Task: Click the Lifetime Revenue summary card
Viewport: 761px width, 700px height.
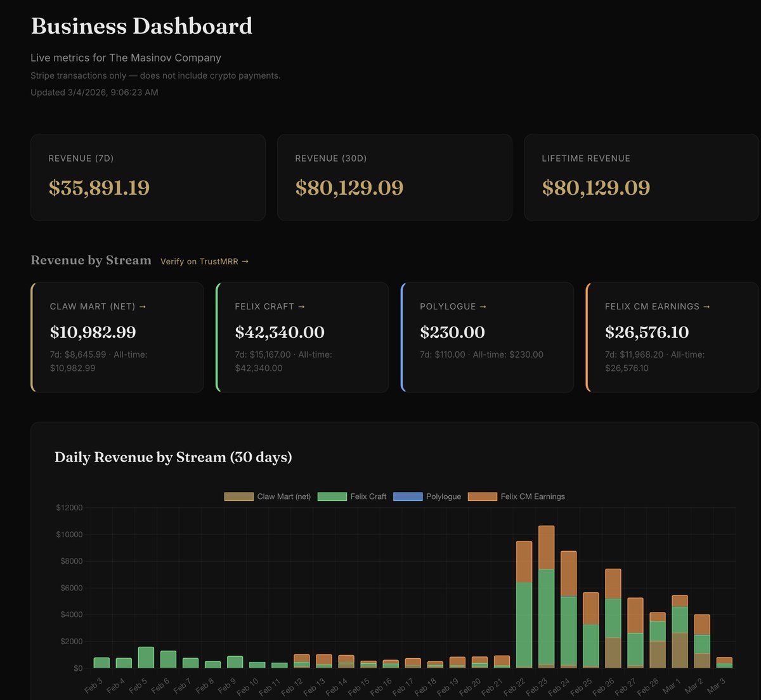Action: [641, 178]
